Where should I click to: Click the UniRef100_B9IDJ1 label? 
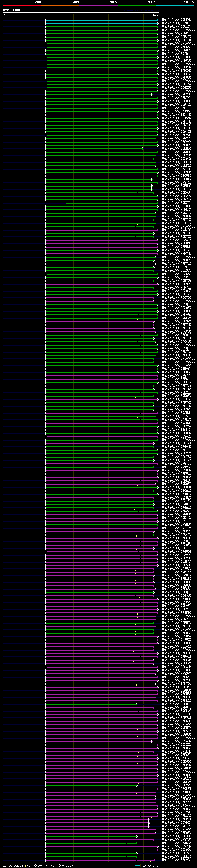pyautogui.click(x=177, y=54)
